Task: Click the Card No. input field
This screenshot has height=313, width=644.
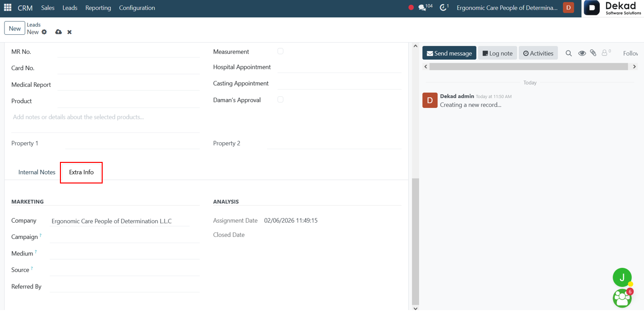Action: [x=129, y=68]
